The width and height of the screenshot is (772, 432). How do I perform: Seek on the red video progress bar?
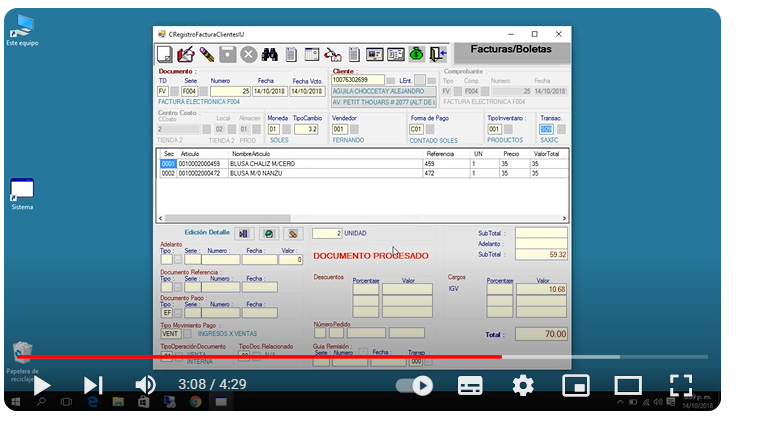259,357
